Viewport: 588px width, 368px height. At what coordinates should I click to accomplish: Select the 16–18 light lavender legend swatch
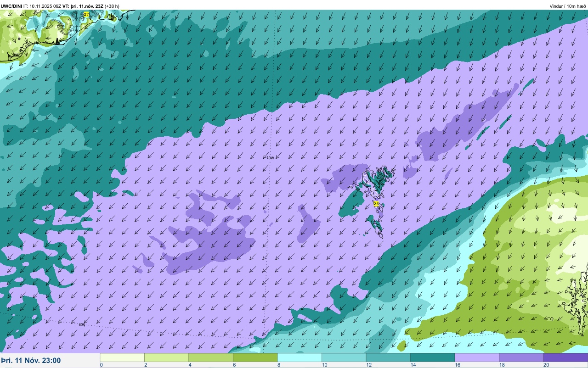coord(477,357)
